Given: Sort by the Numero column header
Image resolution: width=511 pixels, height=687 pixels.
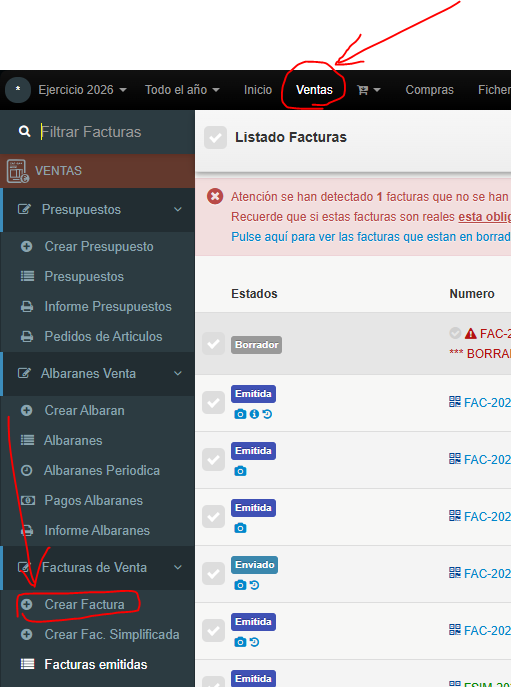Looking at the screenshot, I should pos(472,294).
